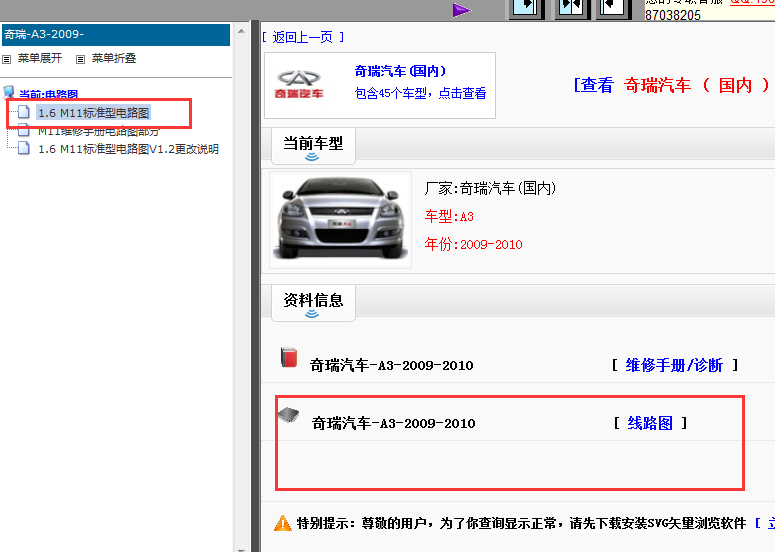Open M11维修手册电路图部分 tree item
Screen dimensions: 775x552
pos(99,131)
